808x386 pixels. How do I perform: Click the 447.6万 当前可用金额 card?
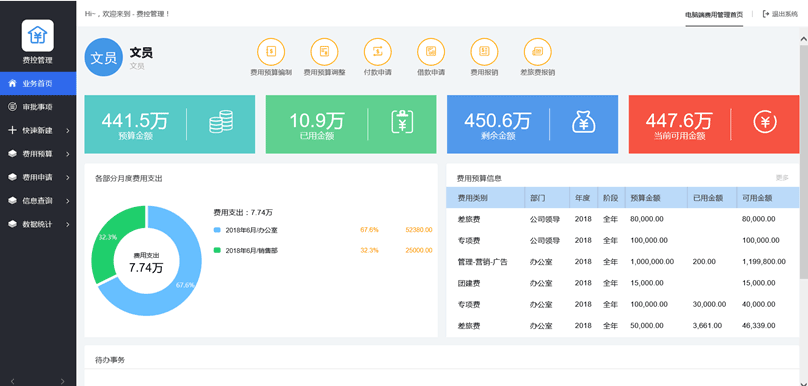pyautogui.click(x=714, y=124)
